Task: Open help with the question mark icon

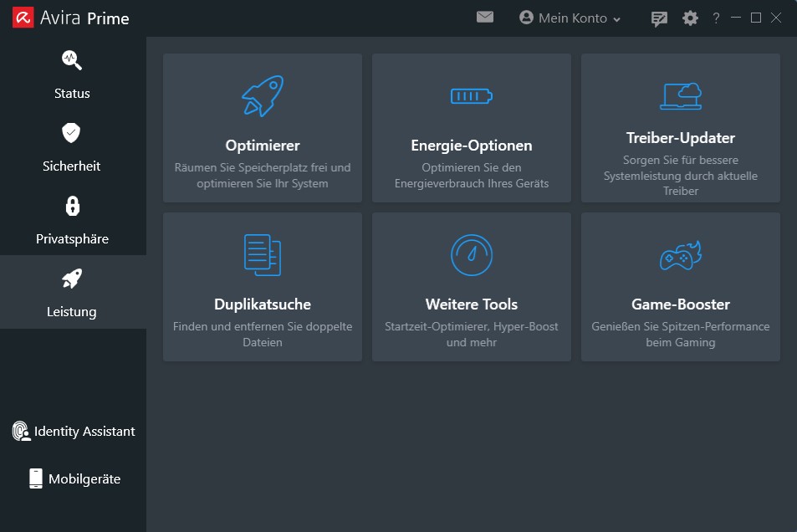Action: tap(716, 18)
